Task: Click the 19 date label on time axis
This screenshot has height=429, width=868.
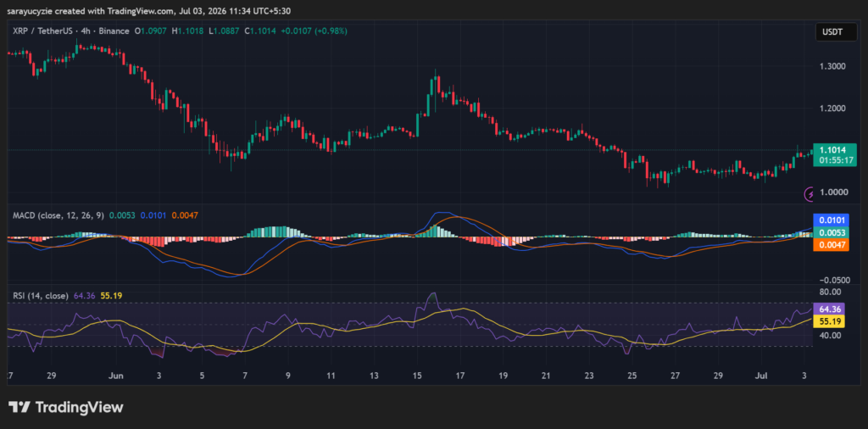Action: point(504,376)
